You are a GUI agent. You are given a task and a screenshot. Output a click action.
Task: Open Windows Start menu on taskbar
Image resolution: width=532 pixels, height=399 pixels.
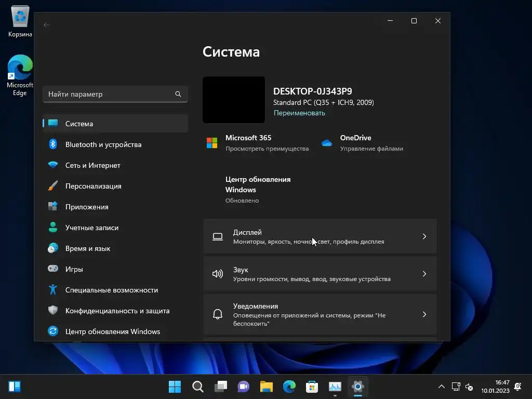pyautogui.click(x=175, y=387)
